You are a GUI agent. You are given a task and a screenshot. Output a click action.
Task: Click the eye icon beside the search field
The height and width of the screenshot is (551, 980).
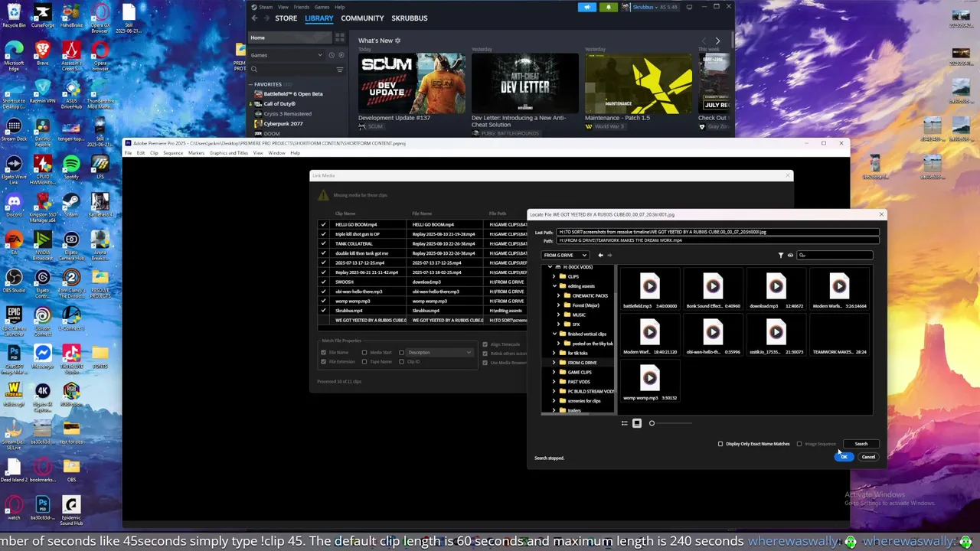point(790,256)
